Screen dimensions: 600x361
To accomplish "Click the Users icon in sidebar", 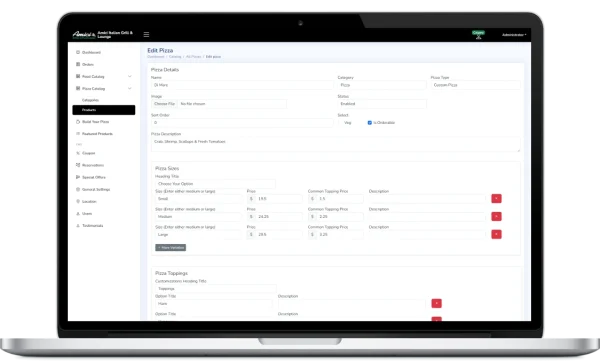I will pos(78,214).
